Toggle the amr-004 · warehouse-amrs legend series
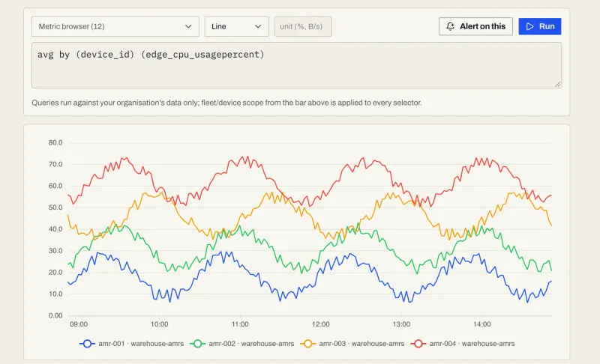 tap(463, 343)
